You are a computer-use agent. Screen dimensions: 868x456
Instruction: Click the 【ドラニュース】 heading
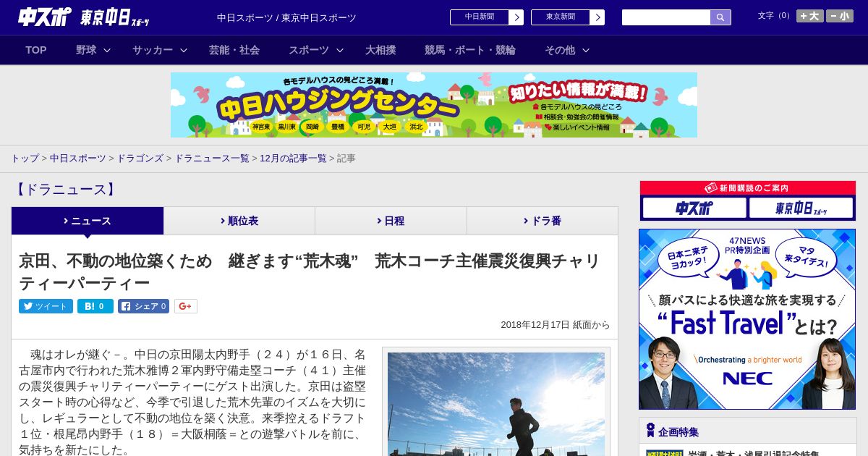point(64,190)
